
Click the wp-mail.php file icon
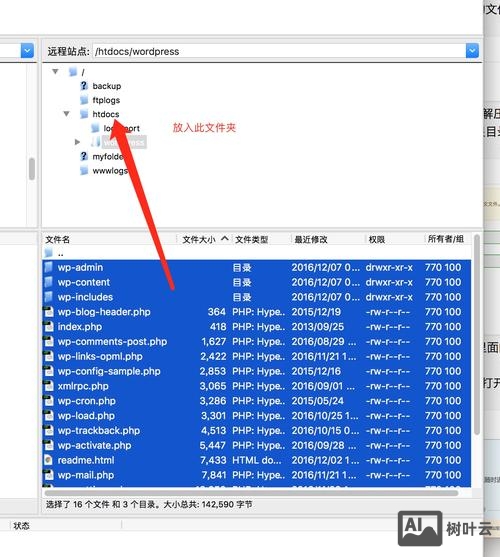(x=49, y=475)
